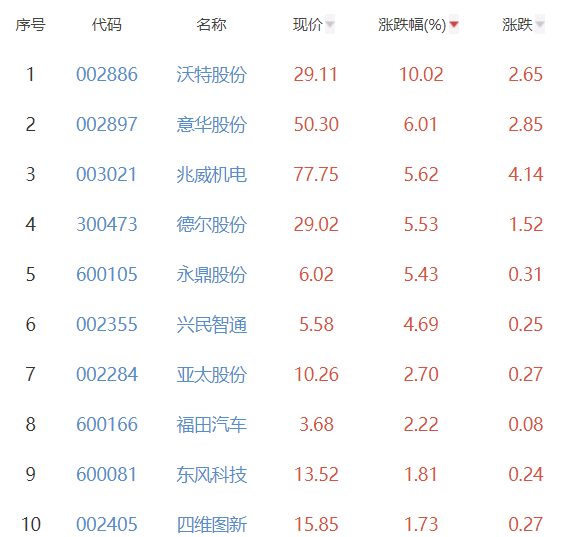Select price 13.52 for 东风科技
574x537 pixels.
tap(316, 474)
